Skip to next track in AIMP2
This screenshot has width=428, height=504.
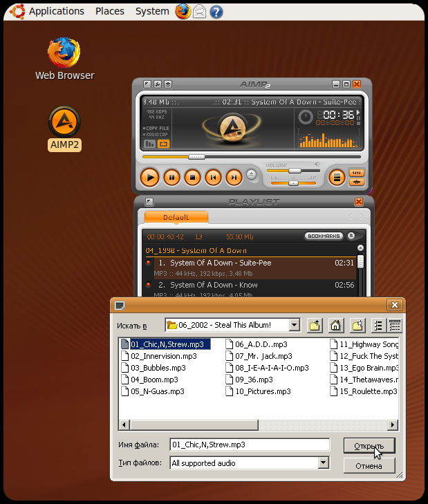tap(234, 177)
